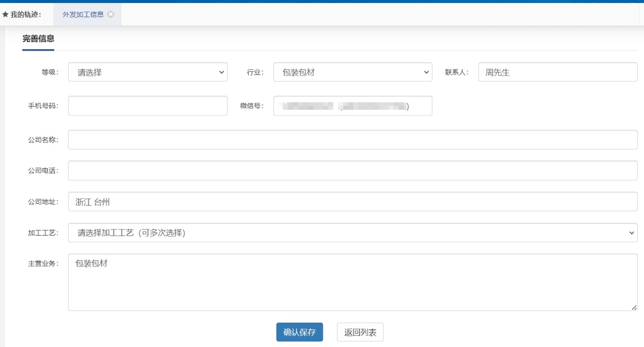Click the 等级 field label

tap(50, 72)
